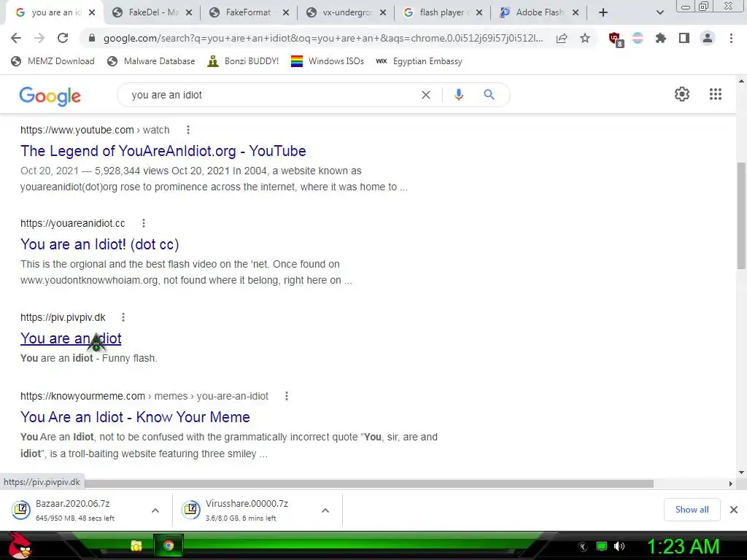Open the Google apps grid

(716, 94)
